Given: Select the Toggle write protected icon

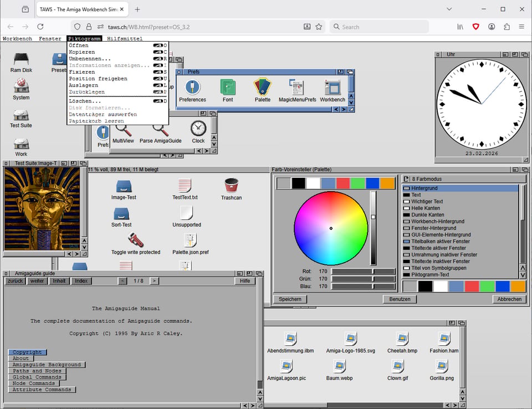Looking at the screenshot, I should coord(135,241).
